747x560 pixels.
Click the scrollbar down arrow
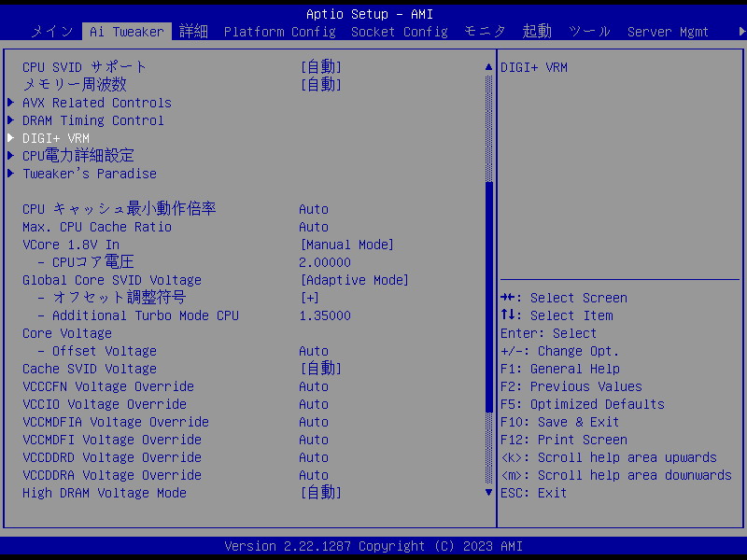[x=488, y=493]
